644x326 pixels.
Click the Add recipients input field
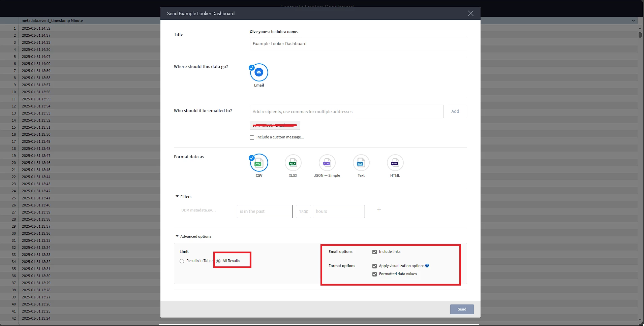pyautogui.click(x=346, y=111)
